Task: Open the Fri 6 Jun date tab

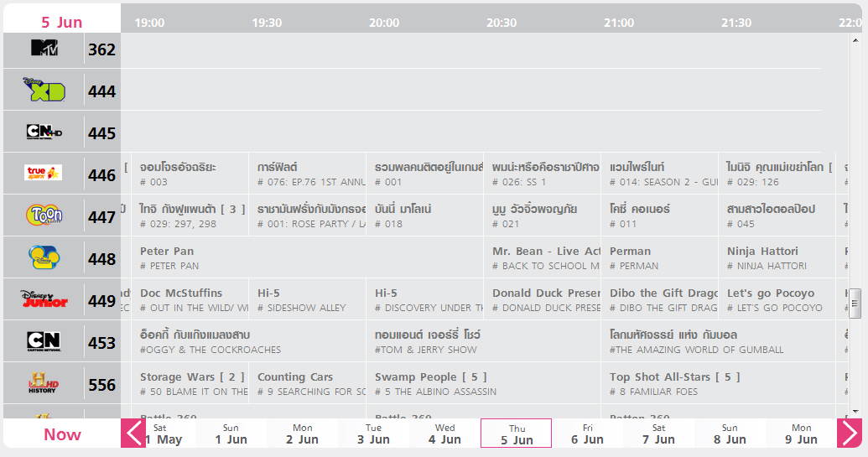Action: 587,434
